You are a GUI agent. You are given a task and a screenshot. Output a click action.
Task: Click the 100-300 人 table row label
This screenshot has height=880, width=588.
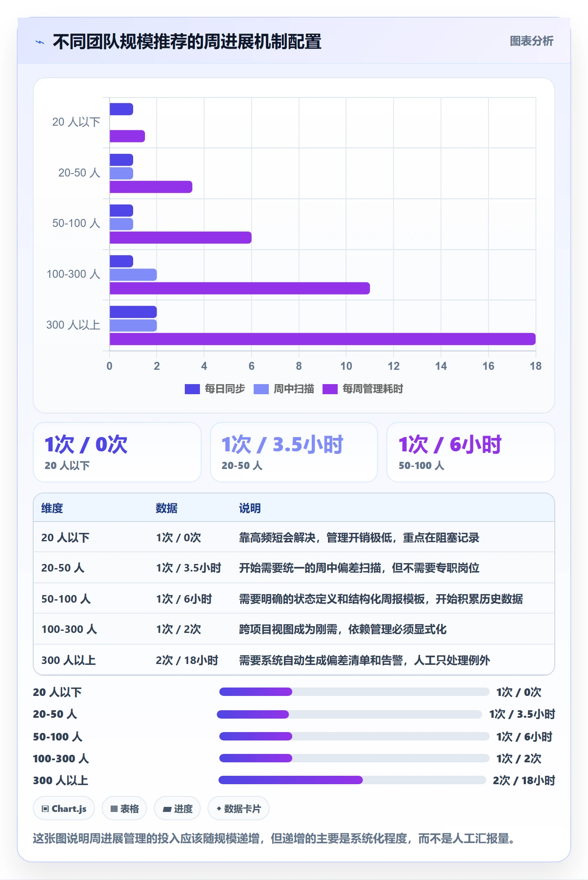click(69, 629)
